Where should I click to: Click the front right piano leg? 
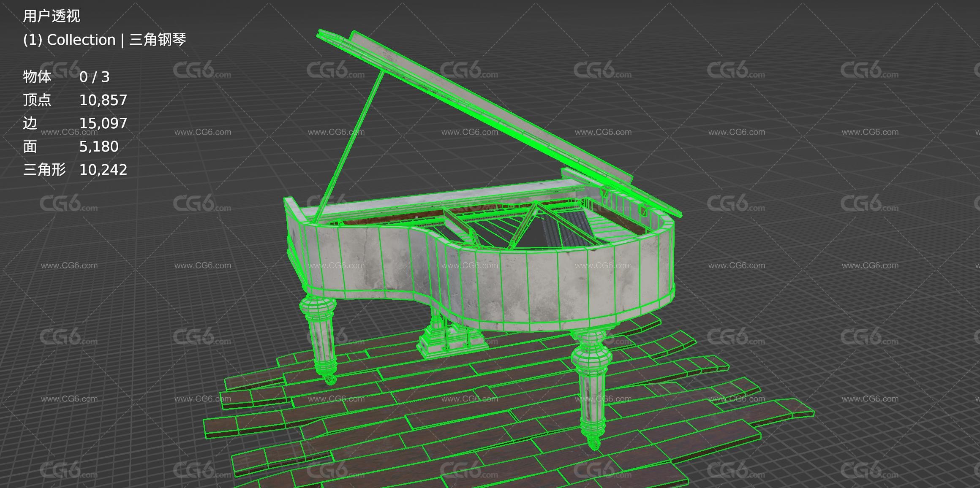(x=591, y=388)
